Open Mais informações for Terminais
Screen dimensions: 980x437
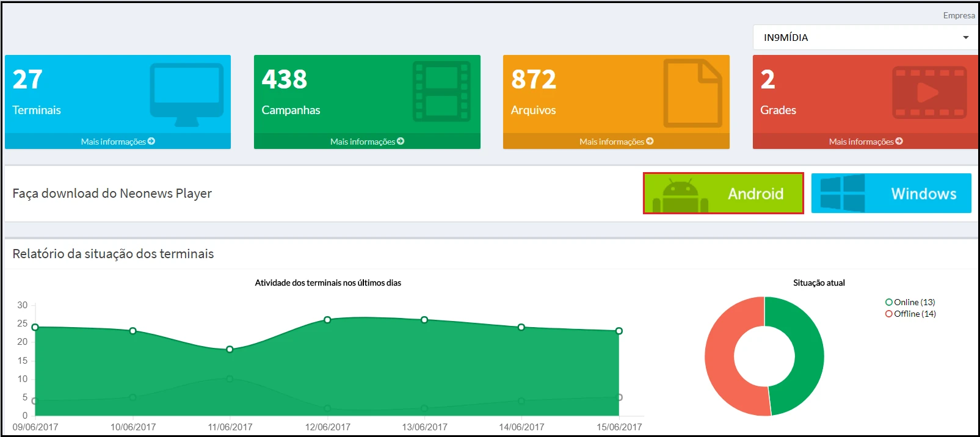click(x=118, y=142)
